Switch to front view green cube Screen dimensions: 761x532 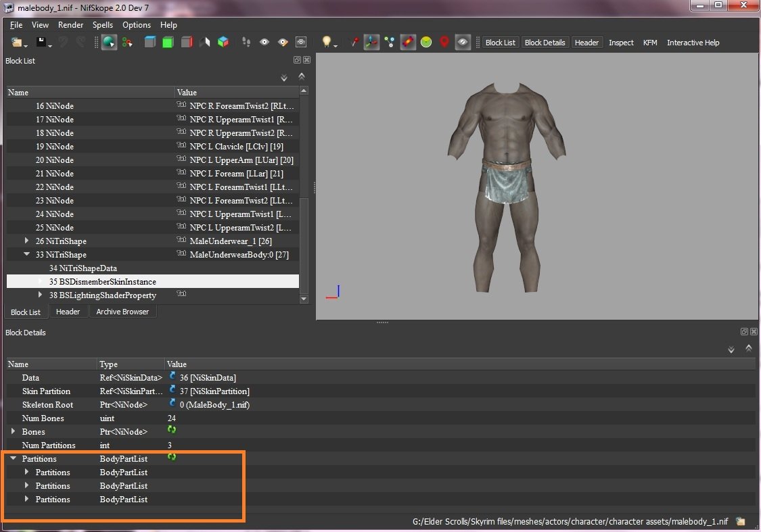pos(168,42)
